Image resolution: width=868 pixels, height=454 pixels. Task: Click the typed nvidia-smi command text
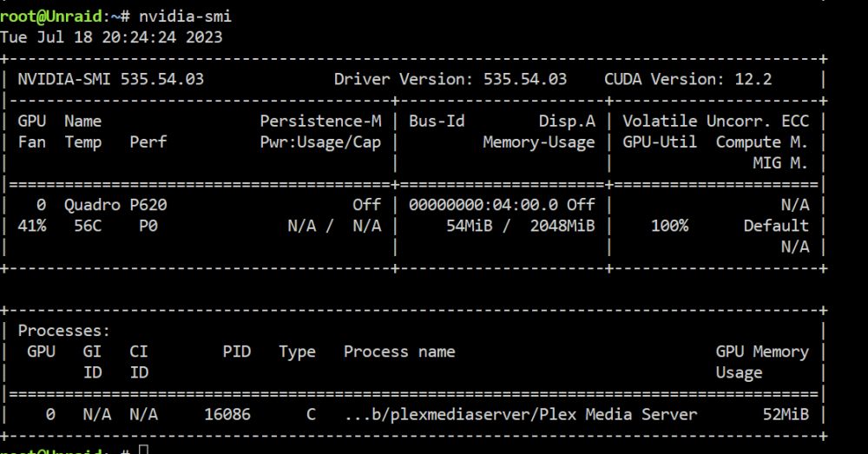(185, 16)
